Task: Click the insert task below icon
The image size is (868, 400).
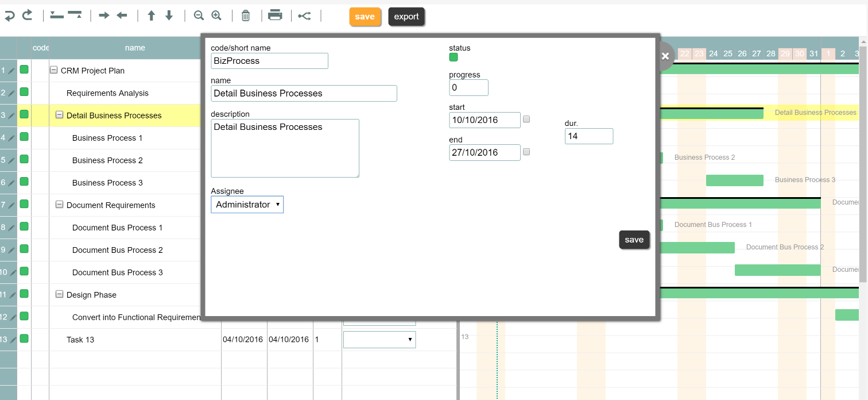Action: pyautogui.click(x=75, y=16)
